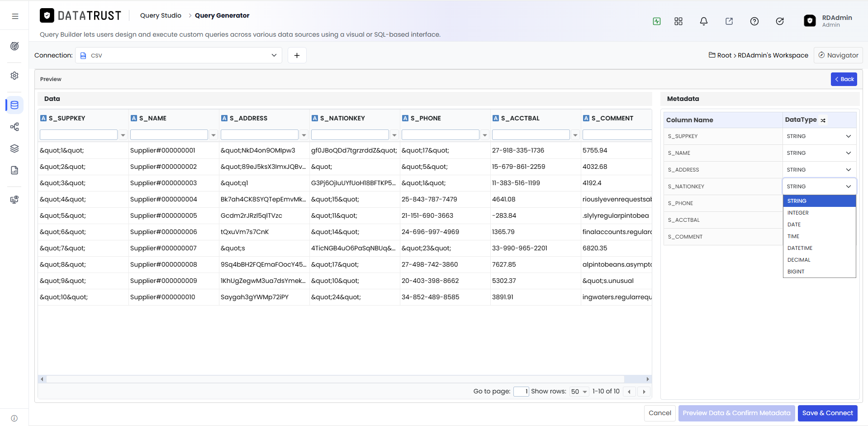Click the Back button
This screenshot has width=868, height=426.
(x=844, y=79)
